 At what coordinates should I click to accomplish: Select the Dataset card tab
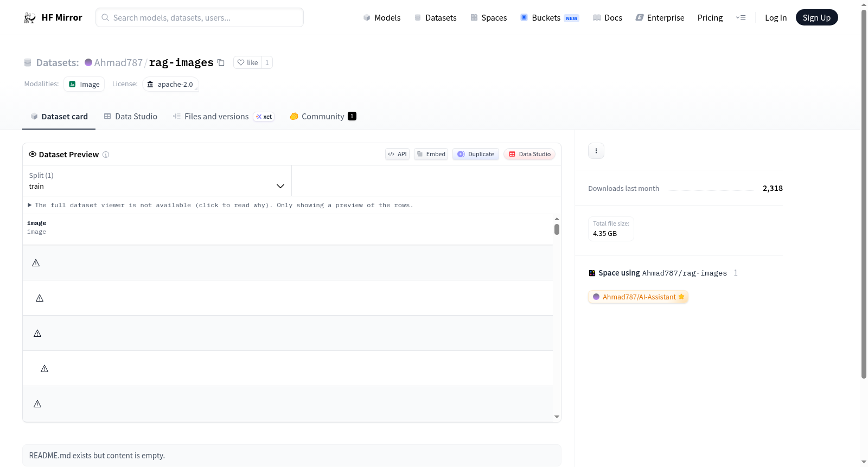pyautogui.click(x=59, y=117)
